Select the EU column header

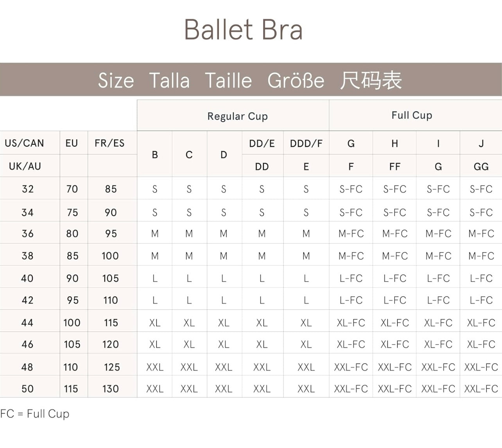(72, 143)
